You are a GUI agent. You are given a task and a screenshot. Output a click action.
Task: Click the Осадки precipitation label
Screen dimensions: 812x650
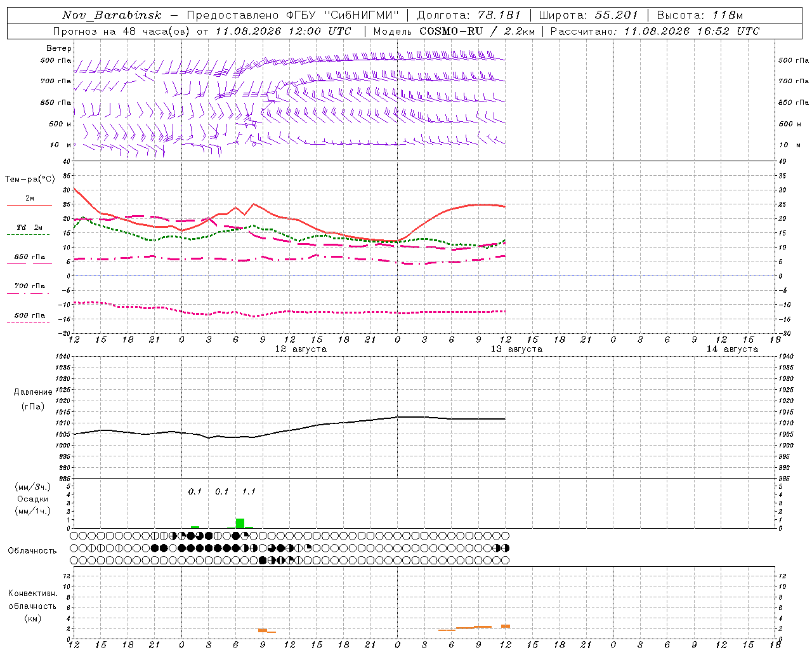click(33, 499)
